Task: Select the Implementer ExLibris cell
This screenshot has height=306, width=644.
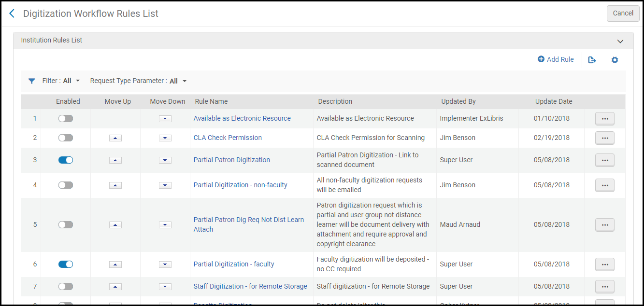Action: [472, 118]
